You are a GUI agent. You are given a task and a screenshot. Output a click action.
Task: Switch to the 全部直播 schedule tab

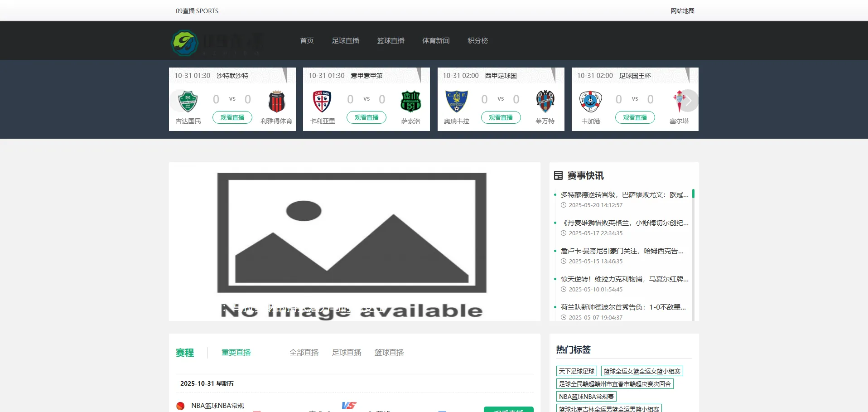304,353
